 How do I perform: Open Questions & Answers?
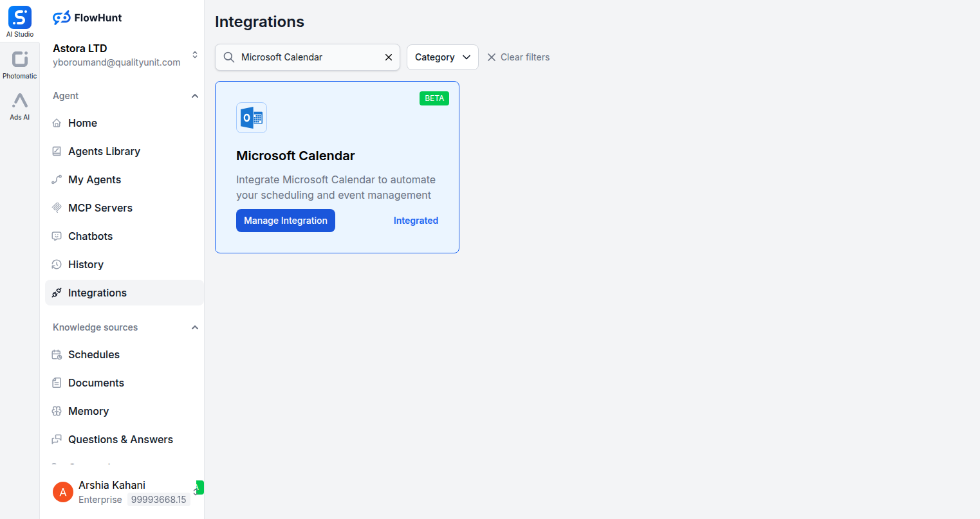120,439
